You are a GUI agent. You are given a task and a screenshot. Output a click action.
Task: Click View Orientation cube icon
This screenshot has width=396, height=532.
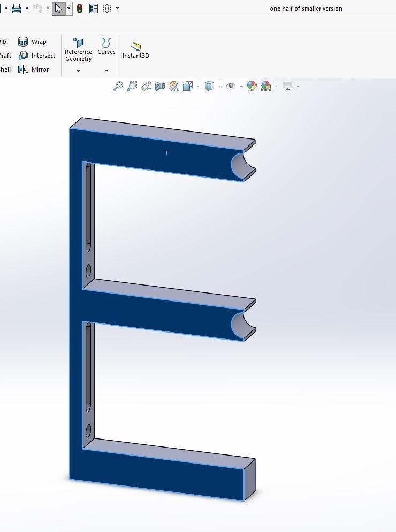(188, 86)
